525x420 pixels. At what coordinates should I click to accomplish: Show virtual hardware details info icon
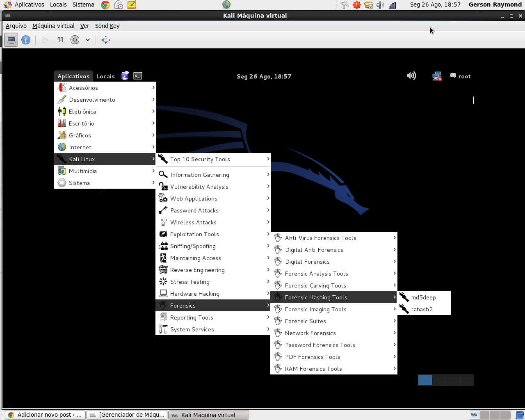coord(26,40)
